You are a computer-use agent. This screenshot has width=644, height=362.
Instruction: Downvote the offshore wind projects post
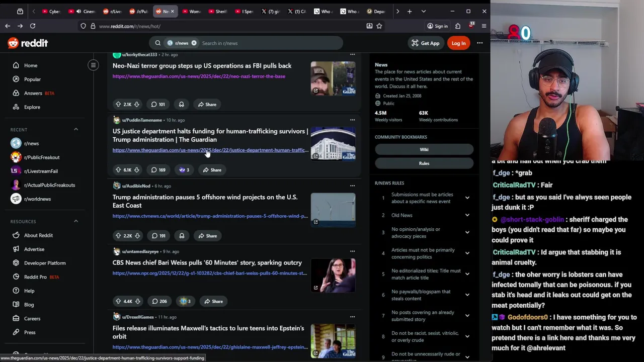coord(136,236)
